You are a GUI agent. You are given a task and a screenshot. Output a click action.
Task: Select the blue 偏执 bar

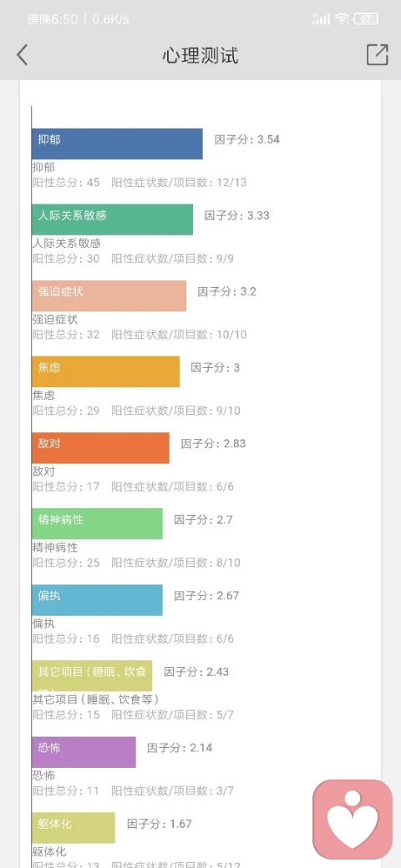97,600
